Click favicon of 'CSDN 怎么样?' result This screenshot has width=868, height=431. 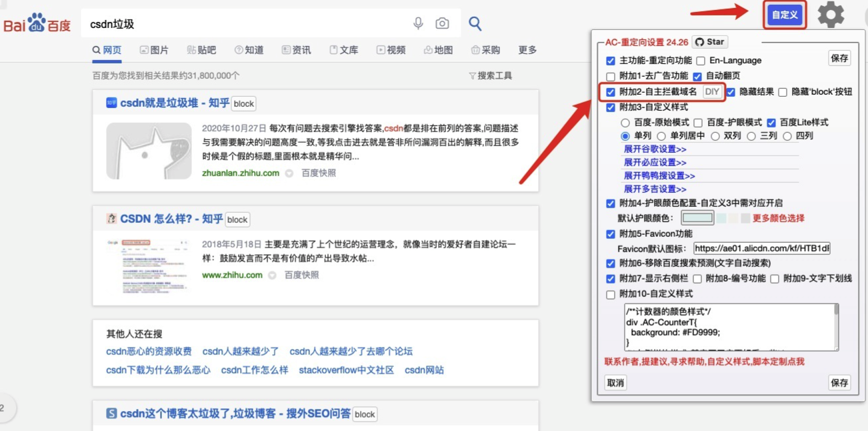pyautogui.click(x=111, y=219)
